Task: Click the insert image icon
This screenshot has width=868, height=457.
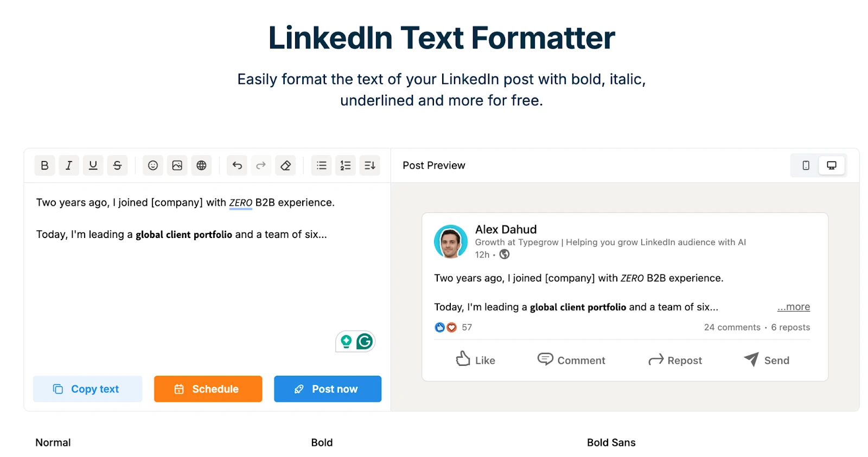Action: pyautogui.click(x=177, y=165)
